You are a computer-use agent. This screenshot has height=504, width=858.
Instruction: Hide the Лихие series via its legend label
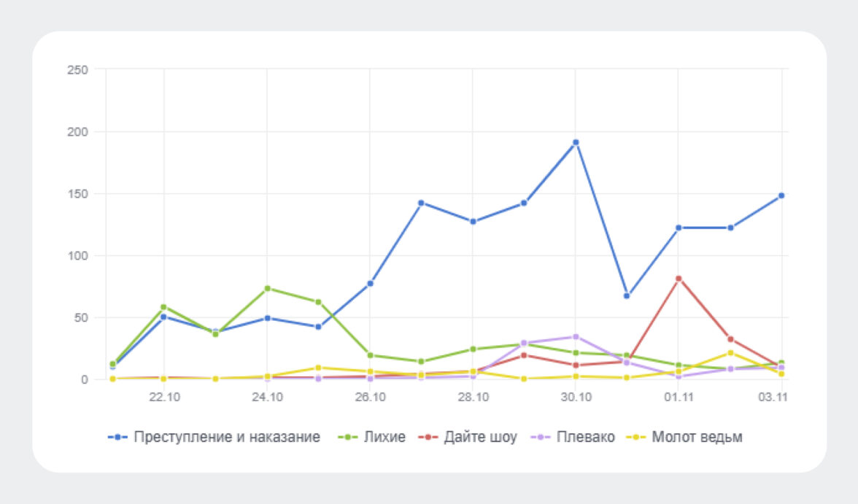[x=384, y=438]
